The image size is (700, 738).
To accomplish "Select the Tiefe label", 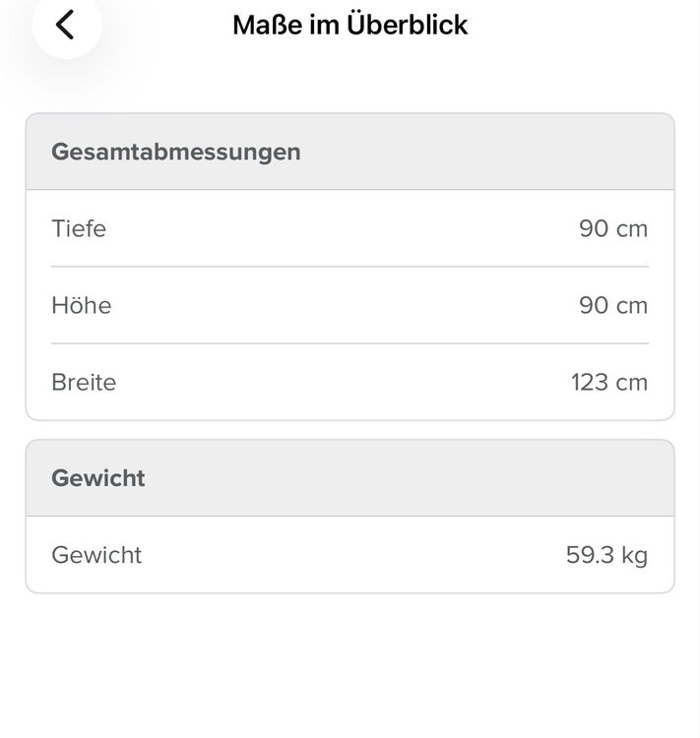I will click(x=79, y=228).
